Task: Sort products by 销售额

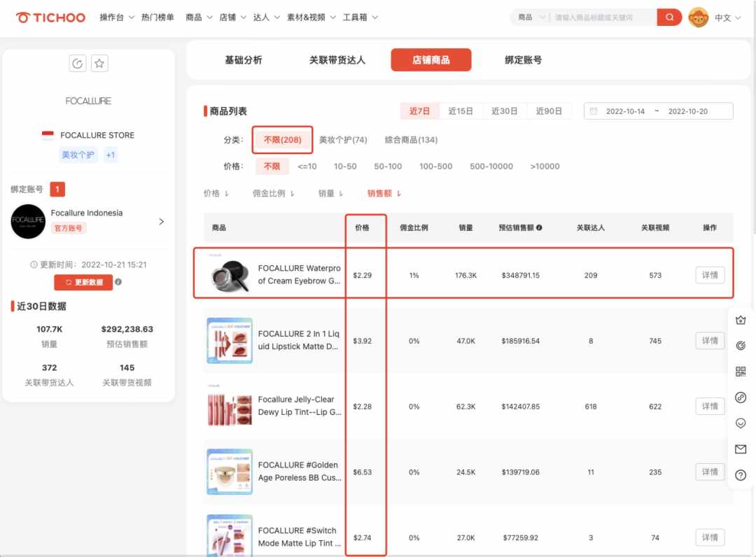Action: point(384,193)
